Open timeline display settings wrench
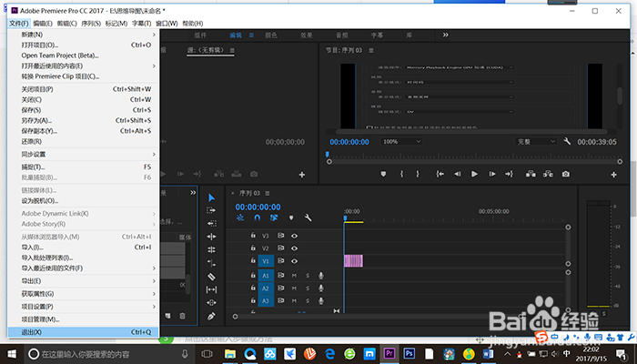637x364 pixels. tap(308, 217)
